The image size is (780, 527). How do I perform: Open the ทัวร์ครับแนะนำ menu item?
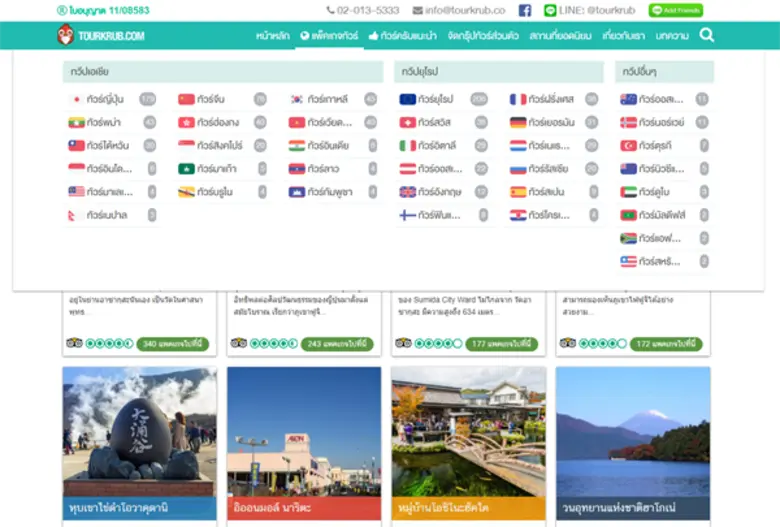click(x=402, y=36)
